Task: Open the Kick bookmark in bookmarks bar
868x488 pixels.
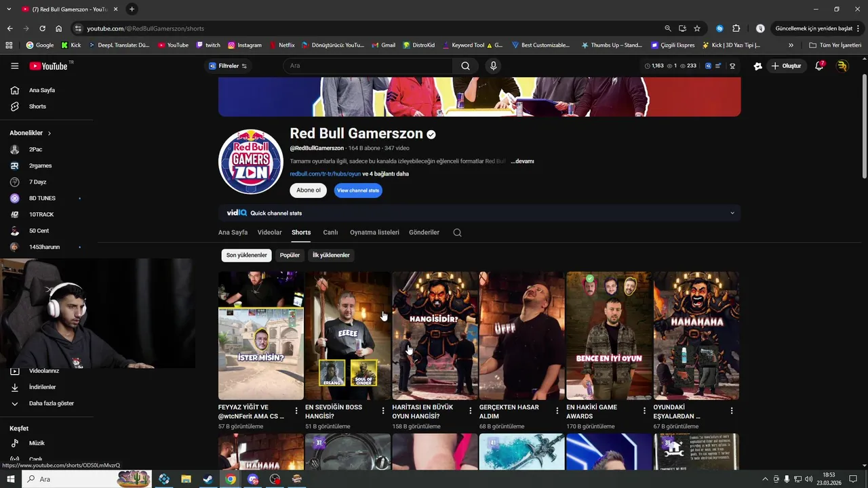Action: click(71, 45)
